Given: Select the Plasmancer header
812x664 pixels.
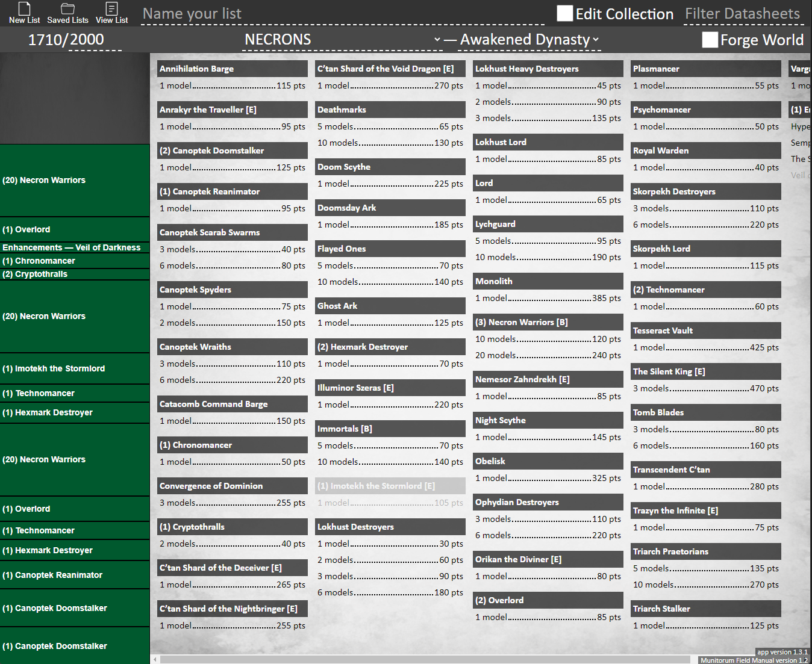Looking at the screenshot, I should (x=706, y=69).
